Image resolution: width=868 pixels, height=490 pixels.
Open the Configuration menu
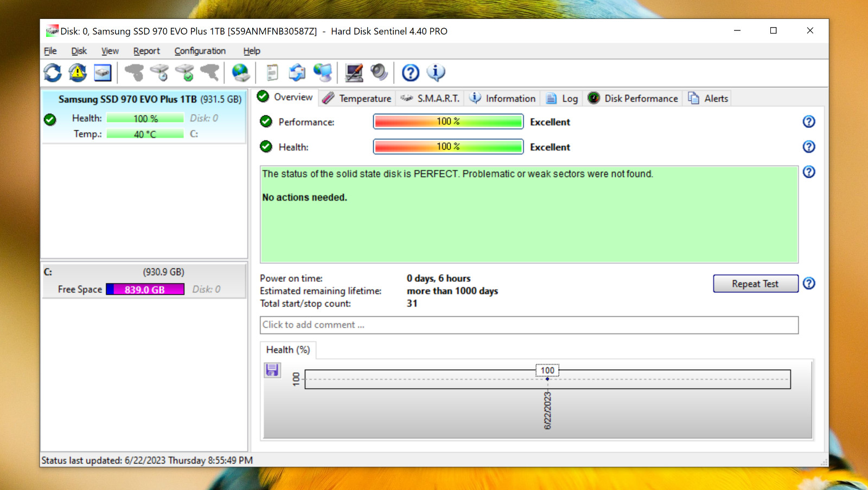pyautogui.click(x=200, y=51)
